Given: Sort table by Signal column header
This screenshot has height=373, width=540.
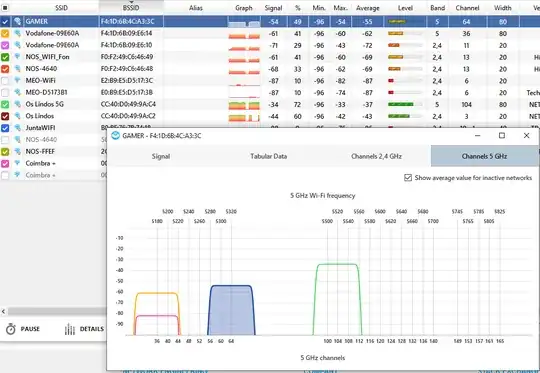Looking at the screenshot, I should [273, 8].
